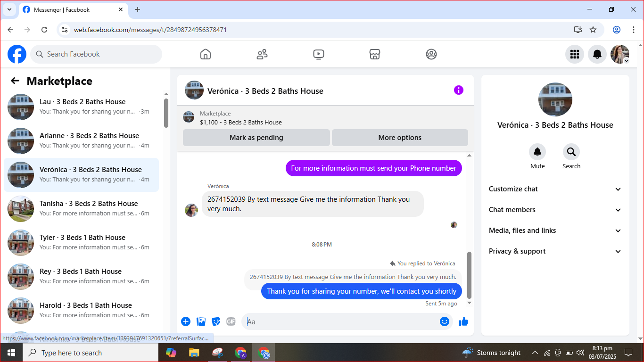This screenshot has height=362, width=644.
Task: Open Arianne's 3 Beds 2 Baths conversation
Action: pyautogui.click(x=82, y=141)
